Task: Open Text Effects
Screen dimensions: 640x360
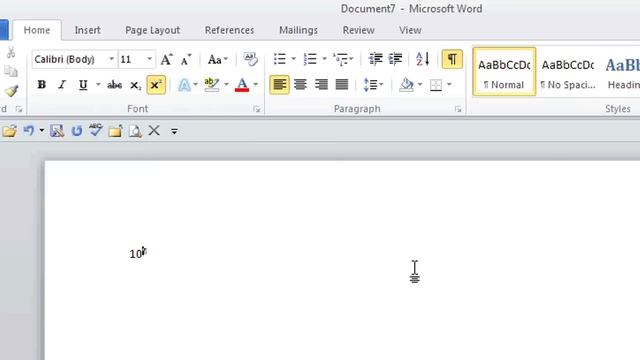Action: click(x=184, y=85)
